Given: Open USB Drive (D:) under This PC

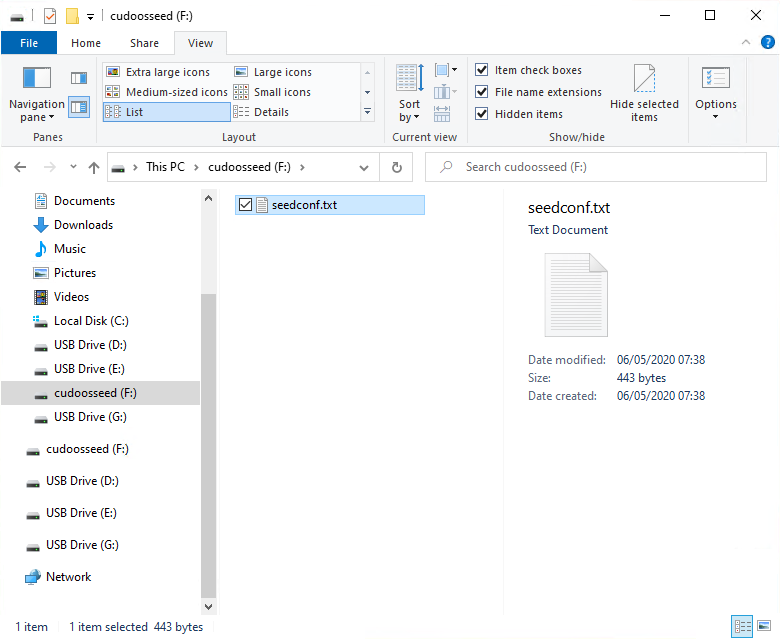Looking at the screenshot, I should point(90,345).
